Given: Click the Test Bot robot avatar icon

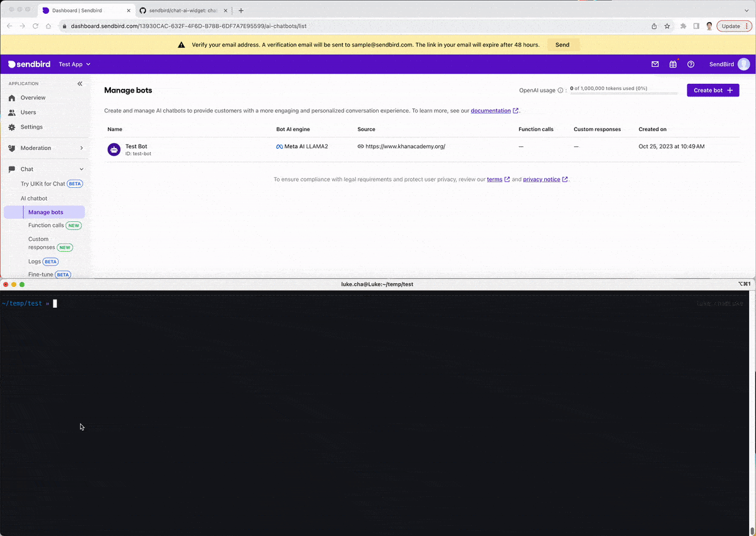Looking at the screenshot, I should [114, 149].
